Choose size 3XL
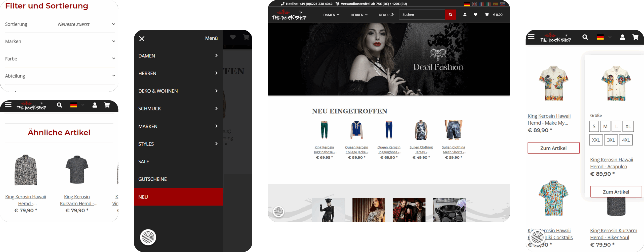Screen dimensions: 644x252 611,140
